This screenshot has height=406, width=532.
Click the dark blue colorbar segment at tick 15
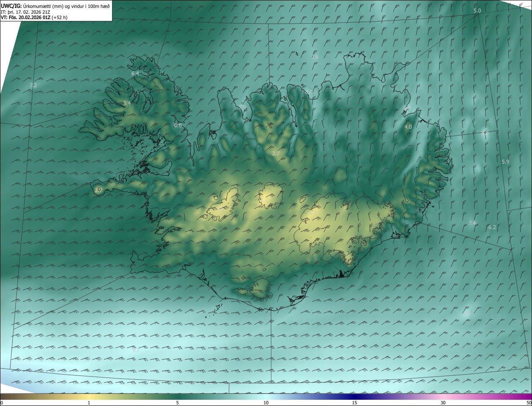355,397
